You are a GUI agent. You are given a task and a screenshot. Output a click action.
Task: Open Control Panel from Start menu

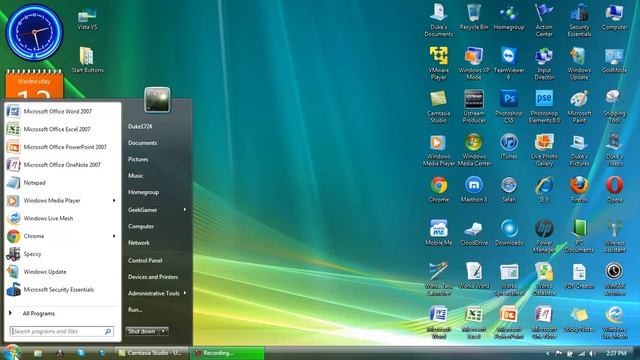point(145,260)
